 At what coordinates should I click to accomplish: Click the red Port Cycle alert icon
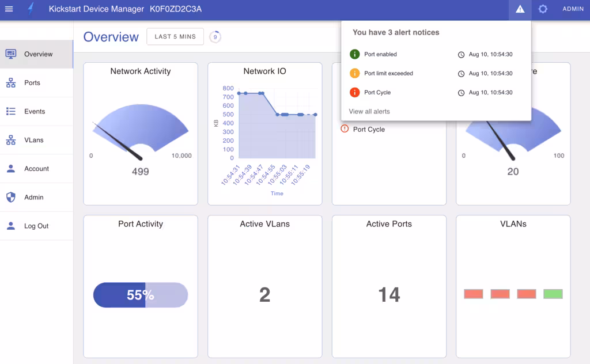[354, 92]
